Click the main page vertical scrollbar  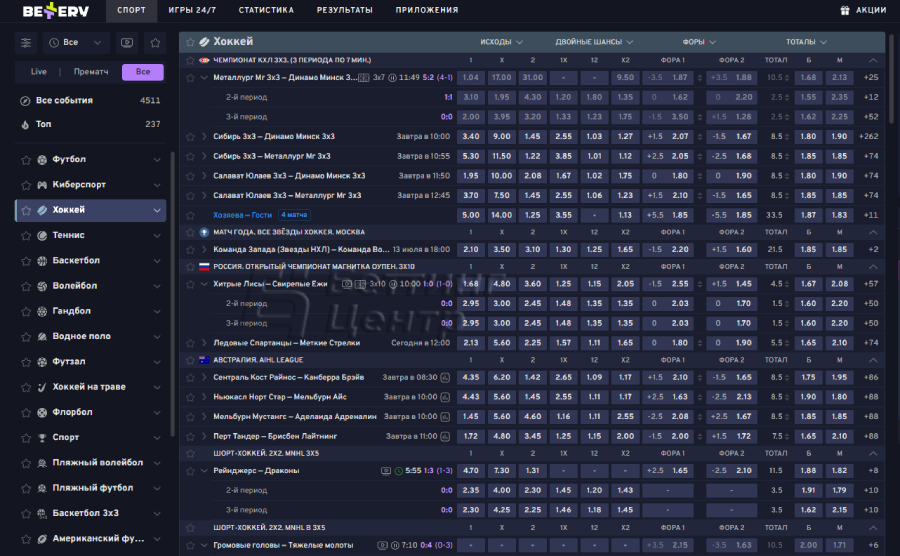coord(891,77)
